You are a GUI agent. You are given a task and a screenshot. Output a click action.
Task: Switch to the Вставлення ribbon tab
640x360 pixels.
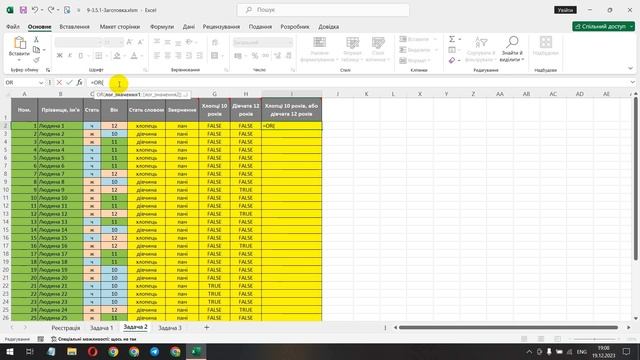tap(74, 27)
